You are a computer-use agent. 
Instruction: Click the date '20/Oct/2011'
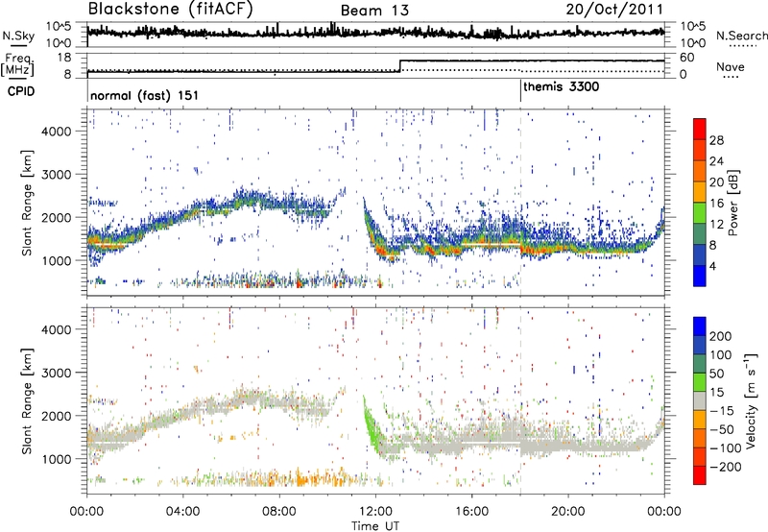click(x=614, y=10)
